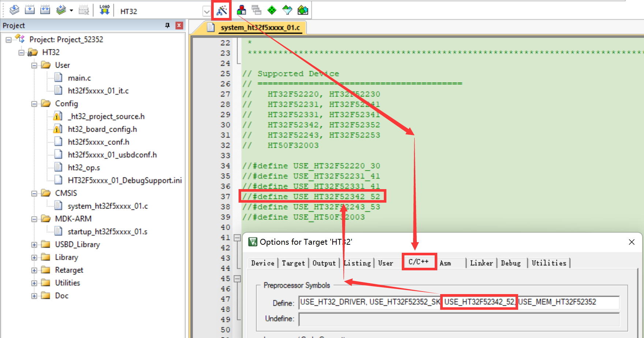Launch the Pack Installer icon
644x338 pixels.
[303, 10]
